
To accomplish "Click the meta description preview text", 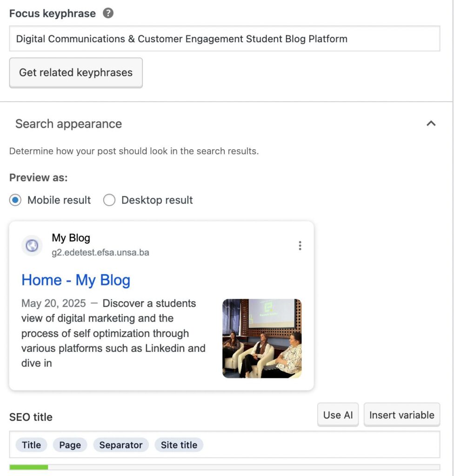I will [x=113, y=333].
